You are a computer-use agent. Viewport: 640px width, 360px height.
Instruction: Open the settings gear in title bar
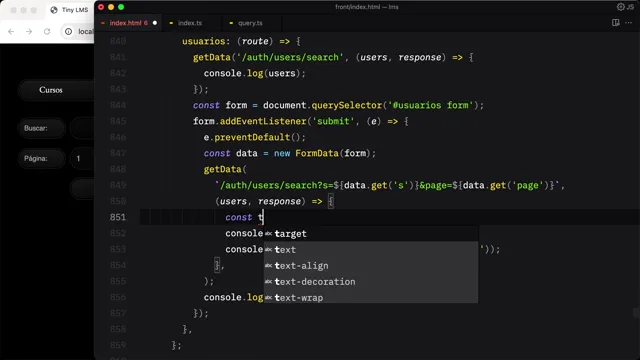click(620, 7)
